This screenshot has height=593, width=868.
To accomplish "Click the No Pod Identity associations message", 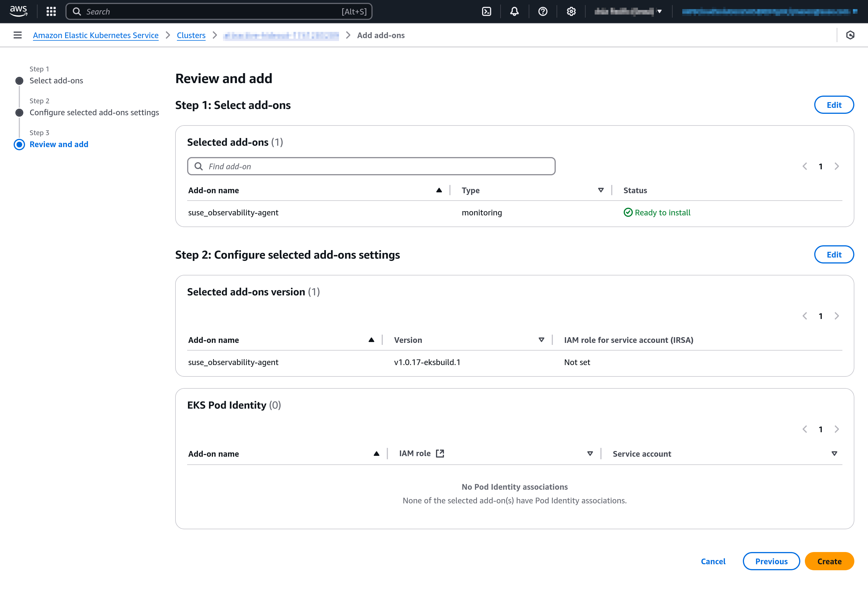I will click(x=514, y=487).
